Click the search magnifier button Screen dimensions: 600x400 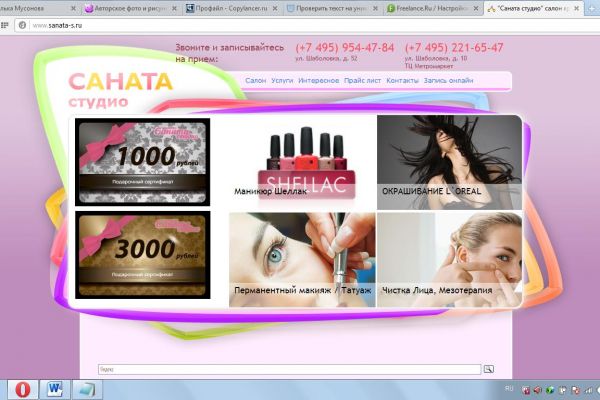pos(489,369)
